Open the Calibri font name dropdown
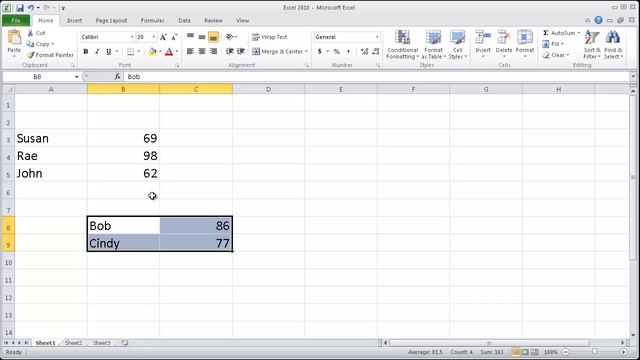 click(132, 37)
